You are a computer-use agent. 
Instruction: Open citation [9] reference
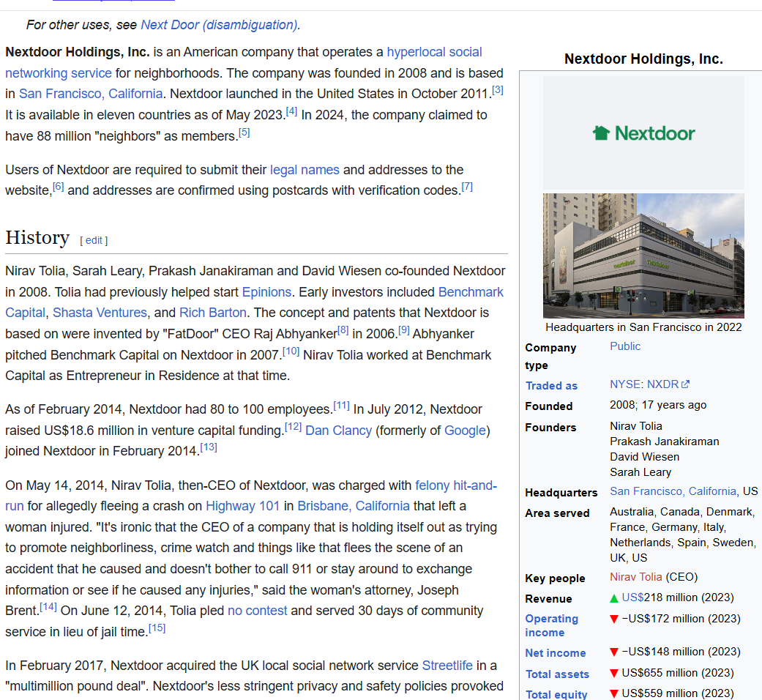(x=404, y=330)
